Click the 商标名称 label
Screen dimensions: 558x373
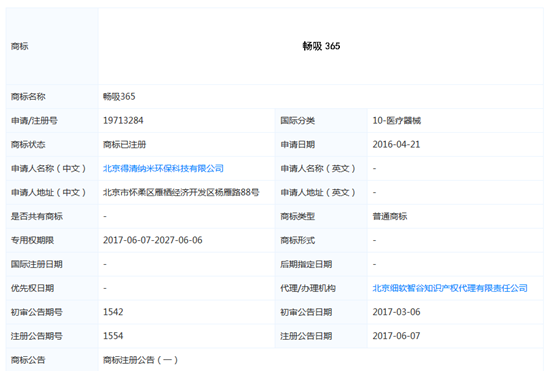(x=28, y=96)
